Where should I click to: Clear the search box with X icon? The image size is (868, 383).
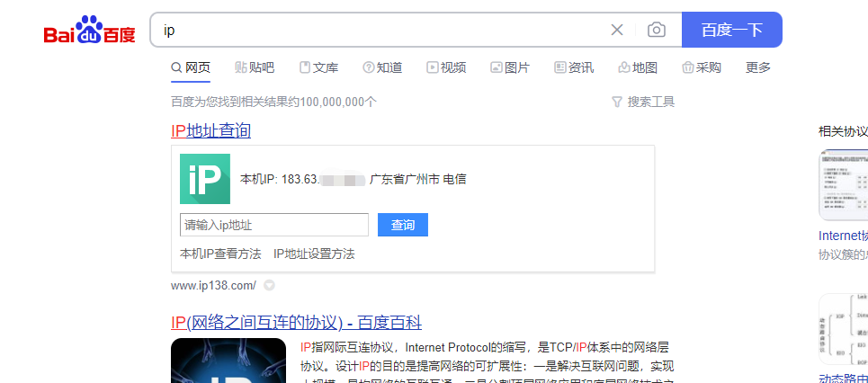point(617,30)
